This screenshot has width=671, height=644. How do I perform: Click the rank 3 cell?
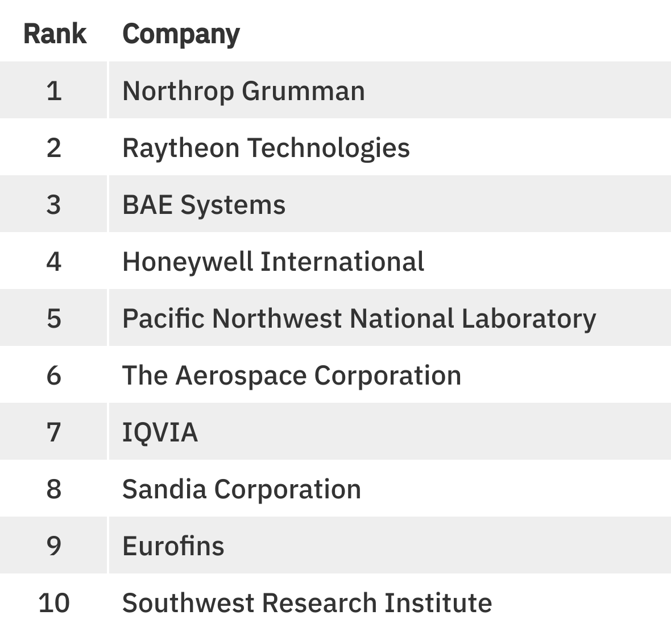(53, 205)
